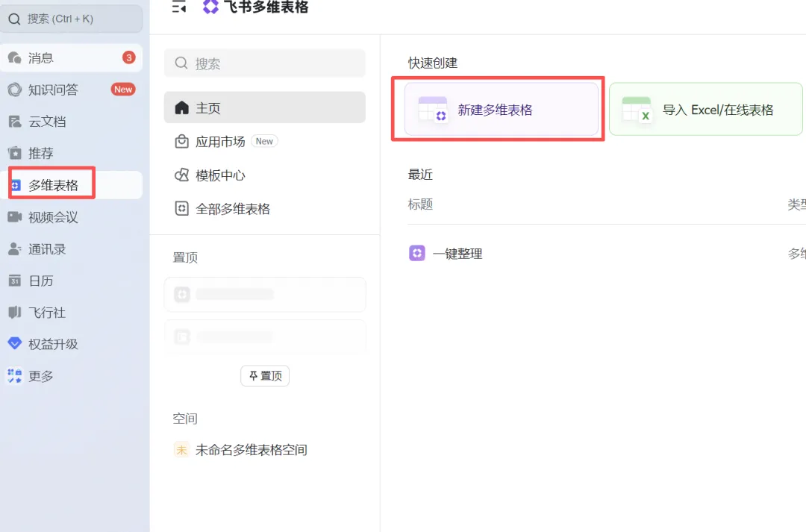This screenshot has width=806, height=532.
Task: Click the 推荐 star icon
Action: click(15, 153)
